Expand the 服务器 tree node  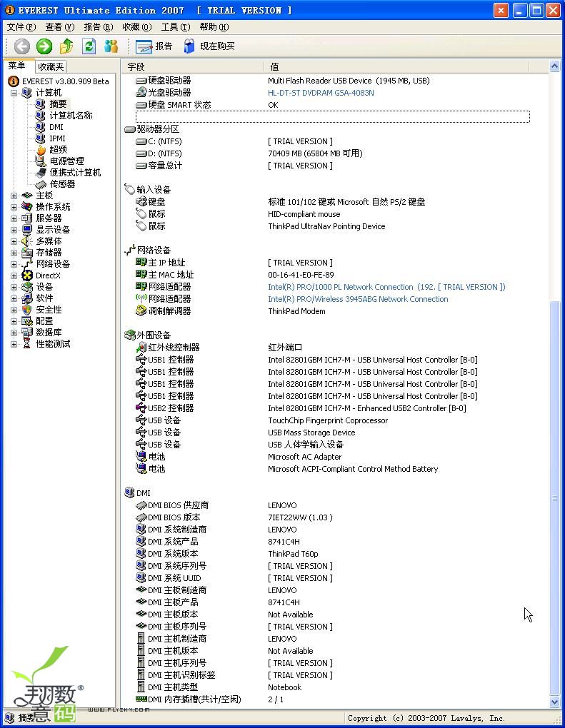point(14,218)
